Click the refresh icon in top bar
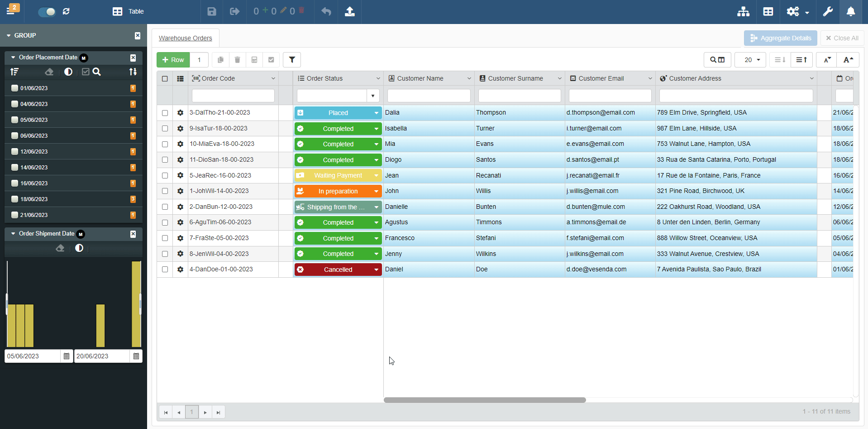This screenshot has height=429, width=868. (67, 12)
